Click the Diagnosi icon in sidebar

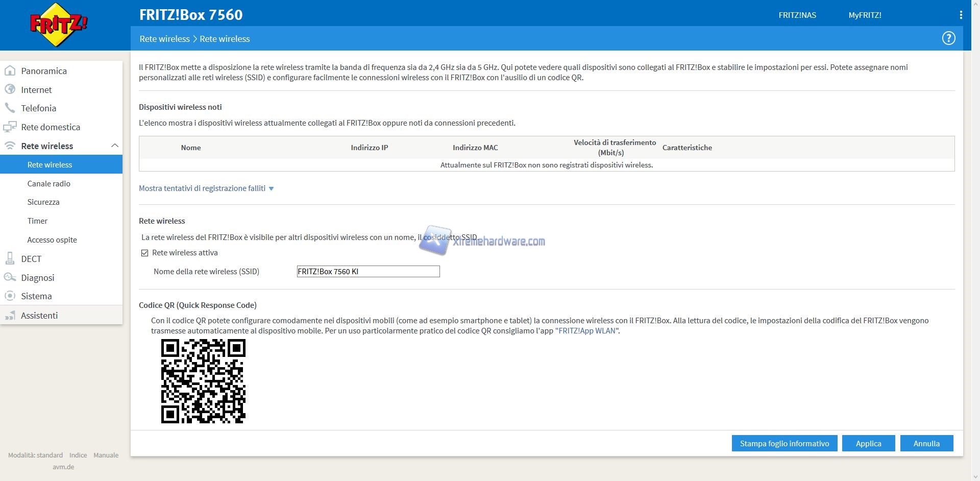point(10,277)
